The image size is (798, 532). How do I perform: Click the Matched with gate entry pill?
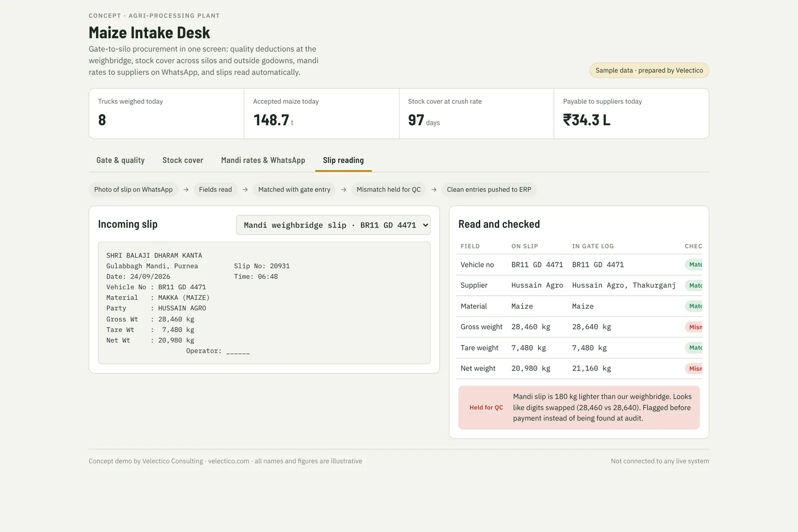click(x=294, y=189)
